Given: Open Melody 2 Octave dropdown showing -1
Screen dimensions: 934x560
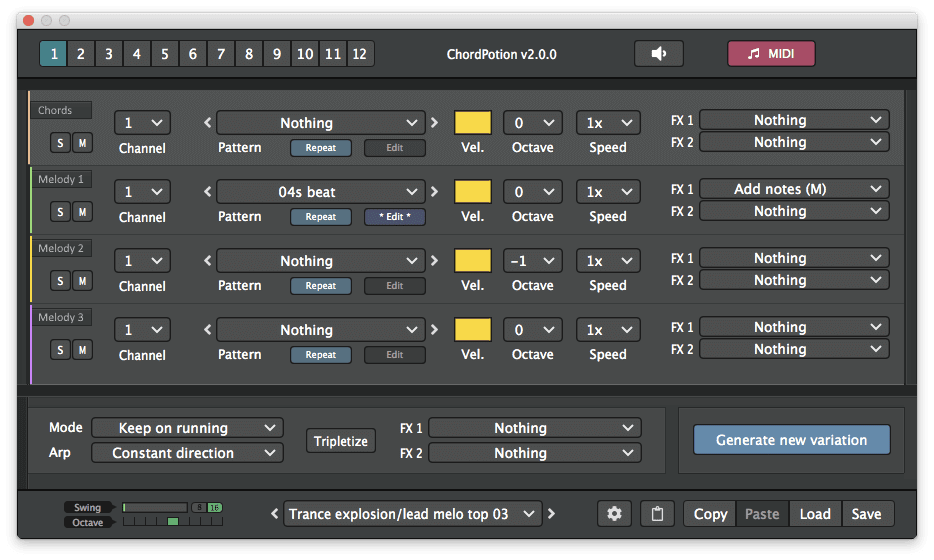Looking at the screenshot, I should 533,261.
